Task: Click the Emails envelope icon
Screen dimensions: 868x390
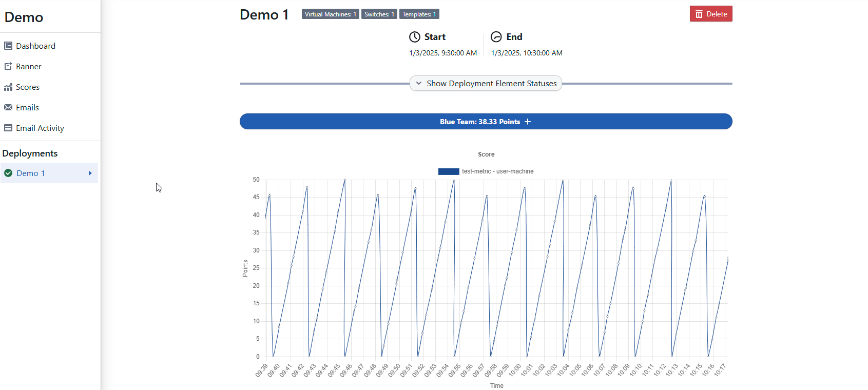Action: tap(8, 107)
